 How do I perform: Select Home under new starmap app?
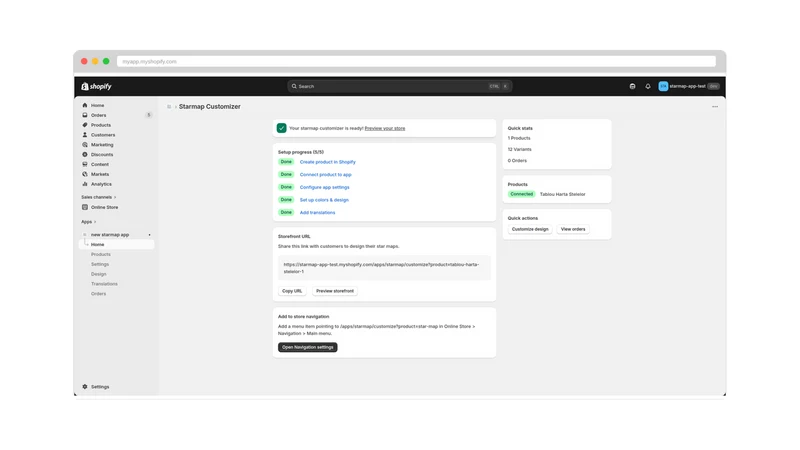point(117,244)
